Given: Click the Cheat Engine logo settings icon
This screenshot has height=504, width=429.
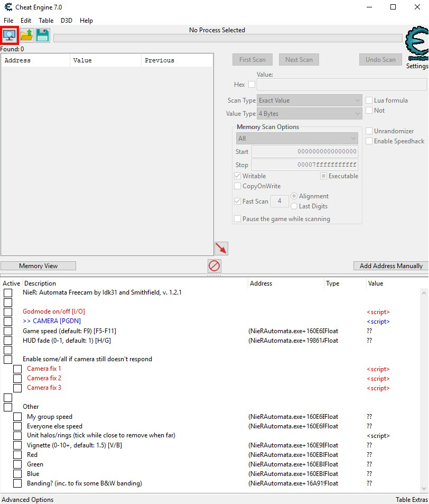Looking at the screenshot, I should pos(417,43).
